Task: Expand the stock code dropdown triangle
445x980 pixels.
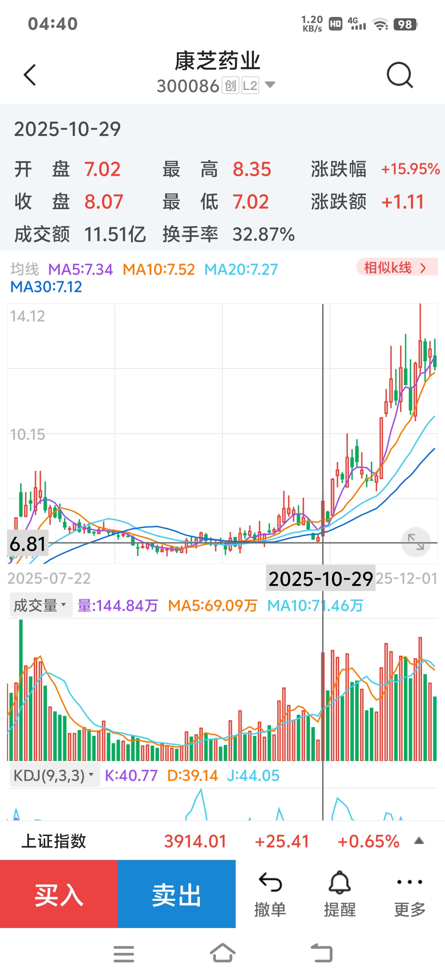Action: (x=270, y=85)
